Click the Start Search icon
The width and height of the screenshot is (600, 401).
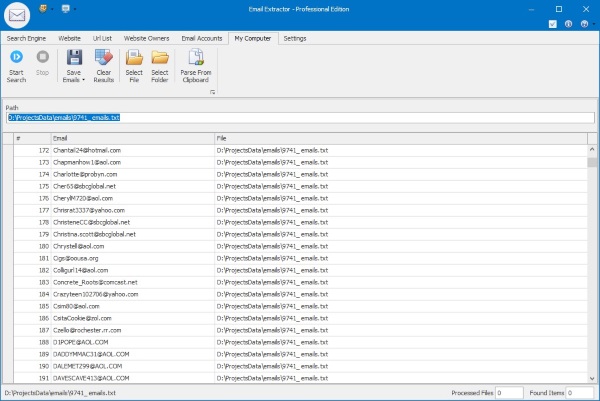point(16,59)
